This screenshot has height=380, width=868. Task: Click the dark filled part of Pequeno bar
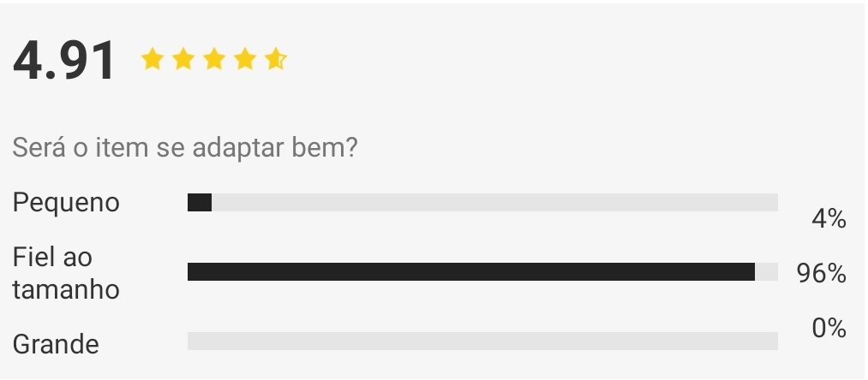point(200,203)
